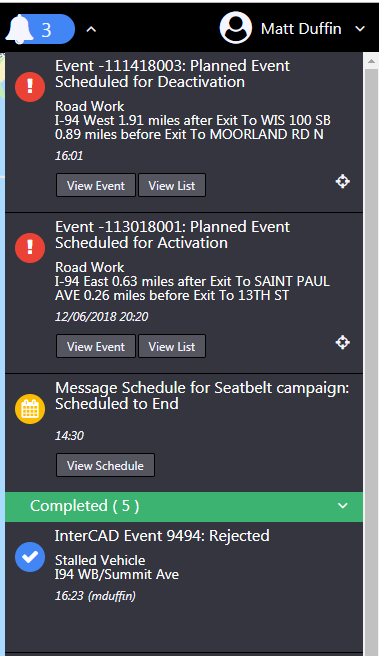
Task: Click the scrollbar up arrow in notifications panel
Action: (x=371, y=62)
